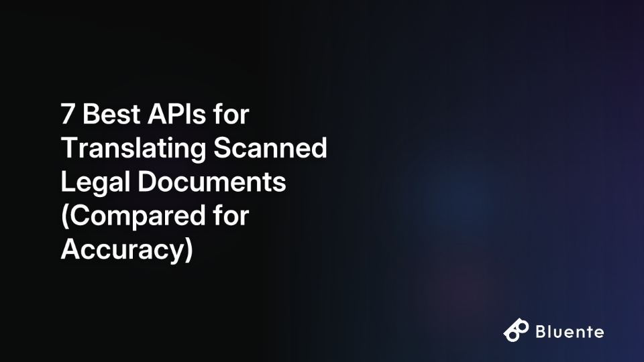Click the "Translating Scanned" headline line

194,147
